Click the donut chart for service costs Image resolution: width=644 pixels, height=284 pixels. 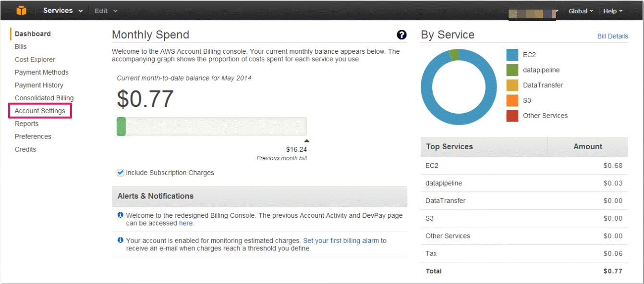click(x=459, y=87)
